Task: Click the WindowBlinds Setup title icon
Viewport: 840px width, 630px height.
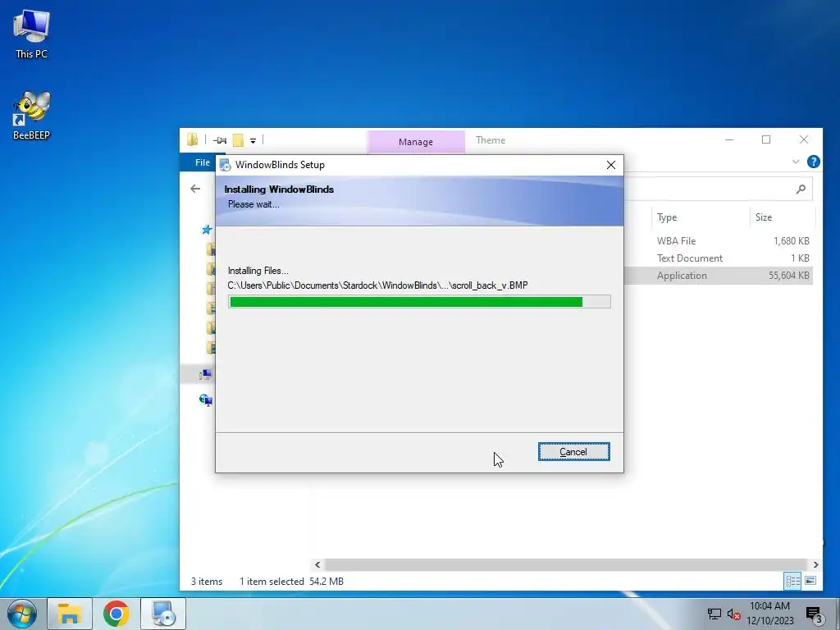Action: [225, 165]
